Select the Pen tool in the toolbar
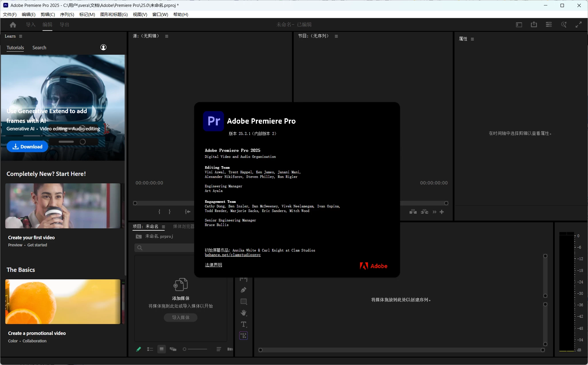588x365 pixels. pos(243,290)
